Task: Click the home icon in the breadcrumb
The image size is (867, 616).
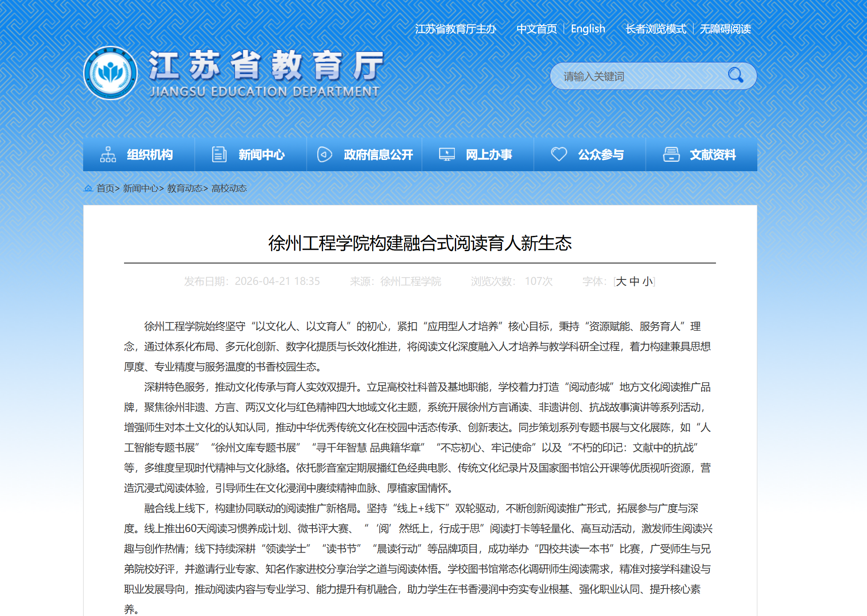Action: point(88,188)
